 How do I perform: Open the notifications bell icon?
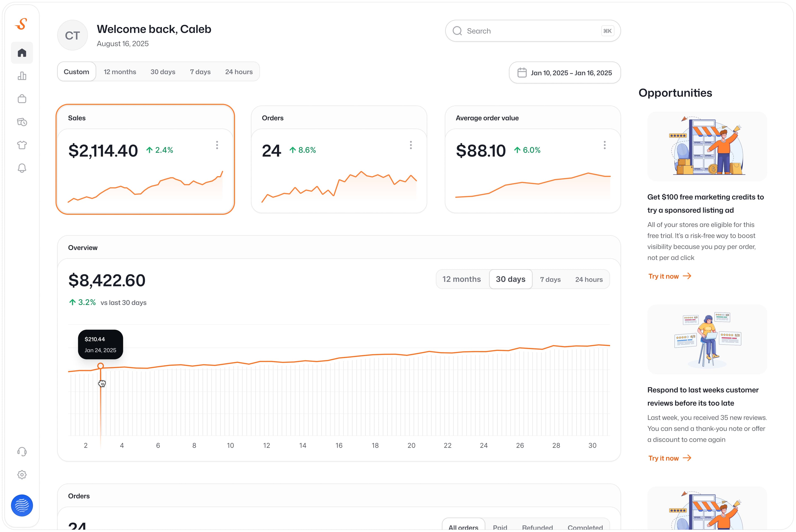tap(22, 168)
